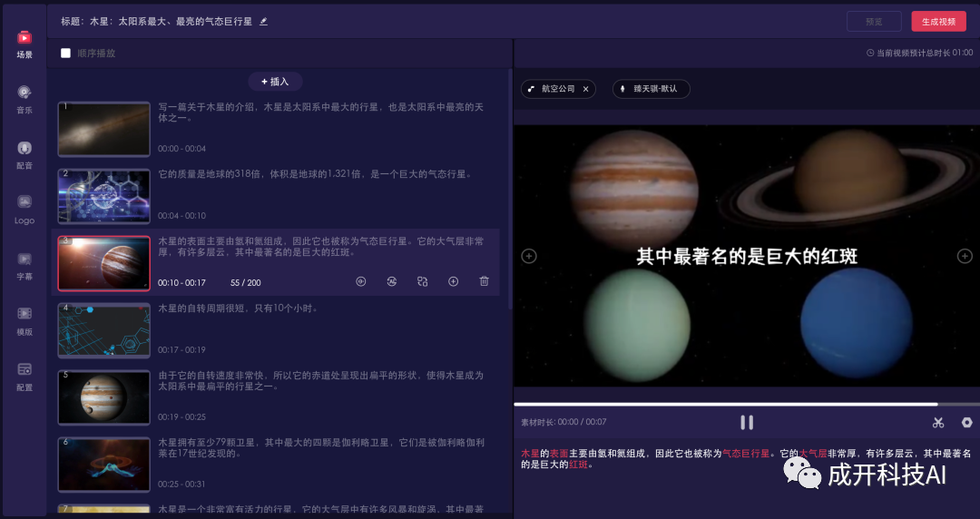The image size is (980, 519).
Task: Click the 预览 preview button
Action: (x=874, y=21)
